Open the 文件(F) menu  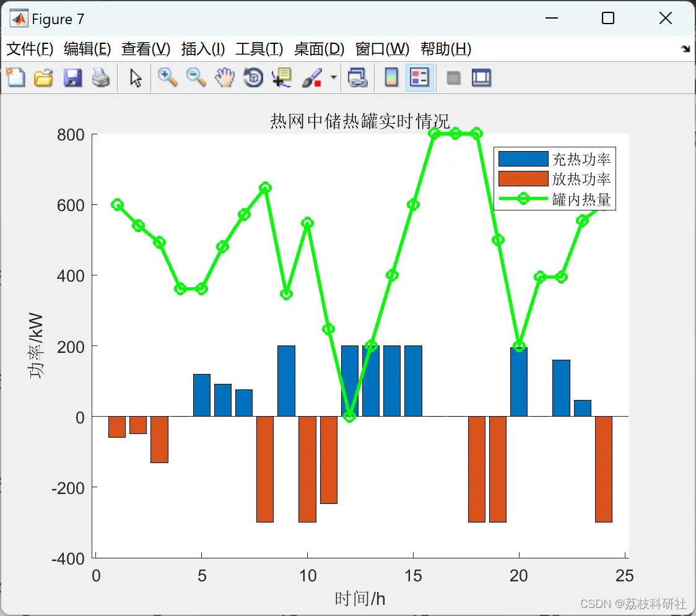tap(30, 48)
